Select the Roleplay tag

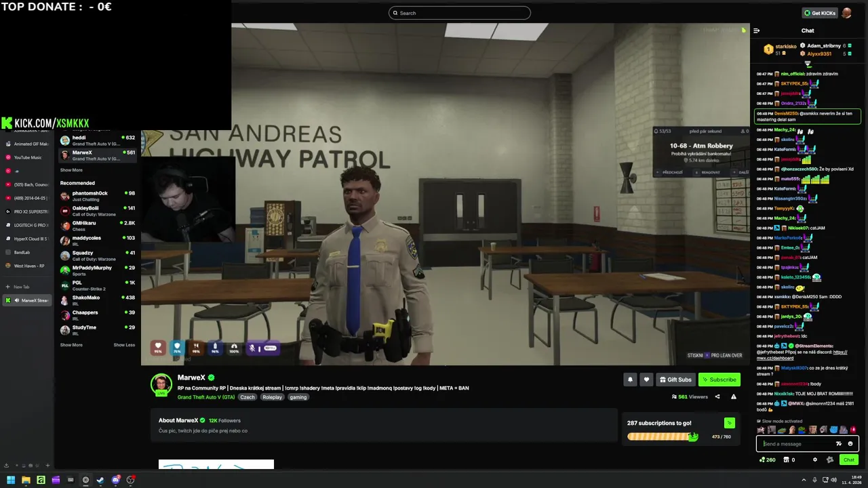point(272,397)
